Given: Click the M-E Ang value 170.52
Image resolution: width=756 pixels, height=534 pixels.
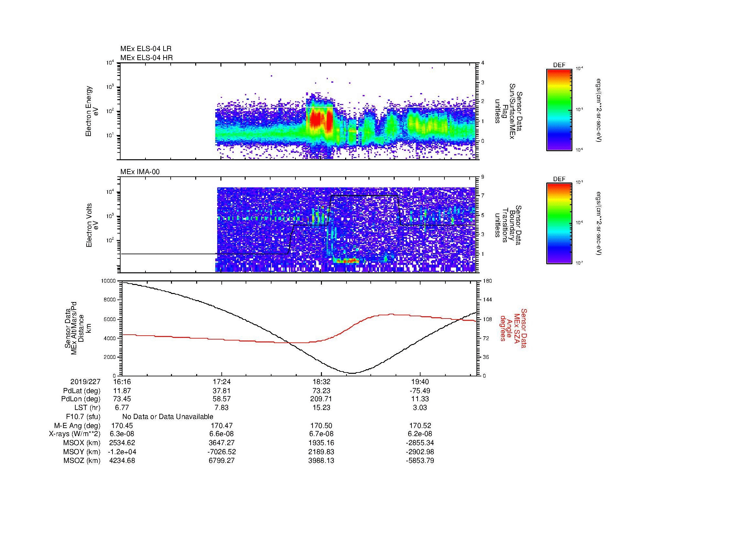Looking at the screenshot, I should 420,425.
